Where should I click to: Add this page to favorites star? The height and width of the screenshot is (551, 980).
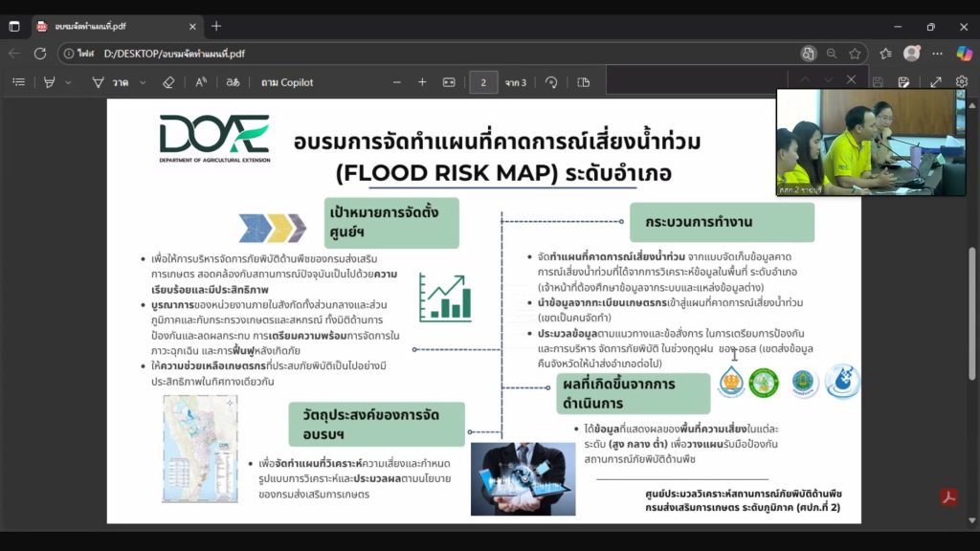(x=855, y=54)
